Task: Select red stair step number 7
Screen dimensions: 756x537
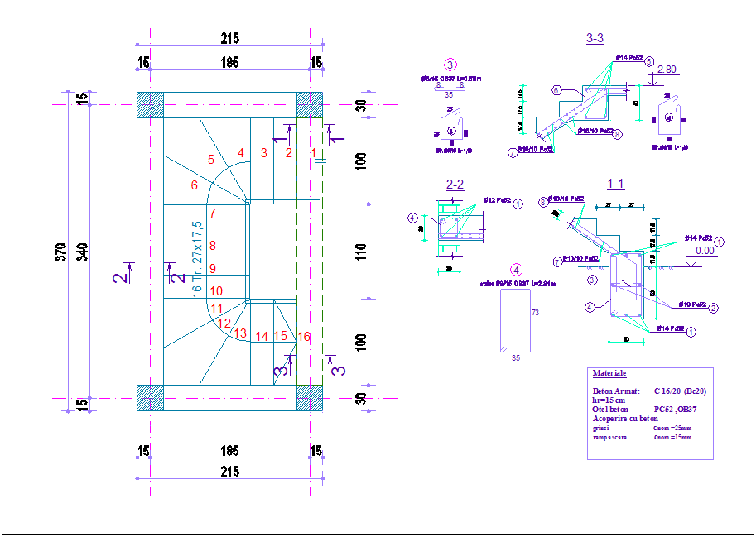Action: (213, 213)
